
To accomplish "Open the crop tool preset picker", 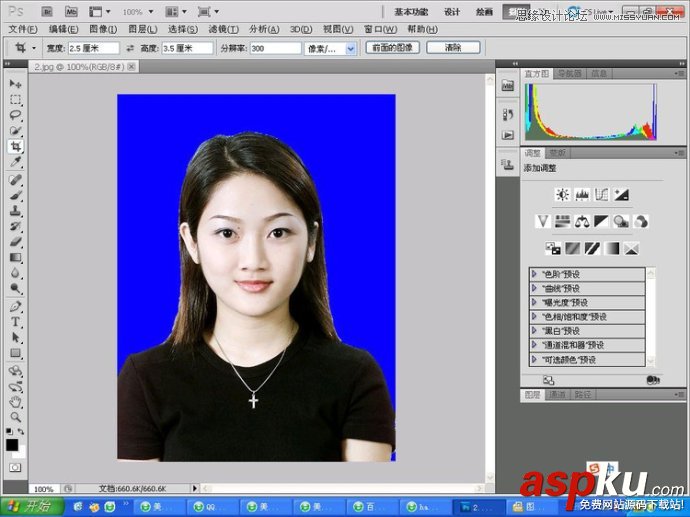I will point(34,48).
